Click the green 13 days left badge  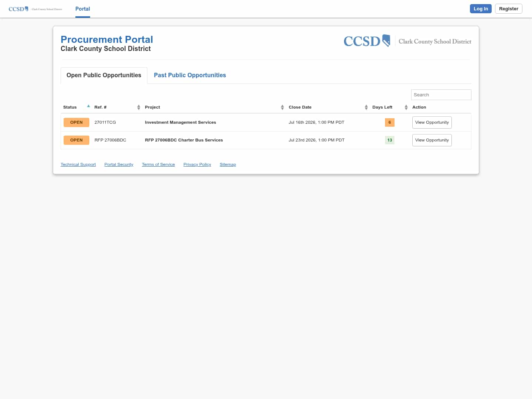(390, 140)
